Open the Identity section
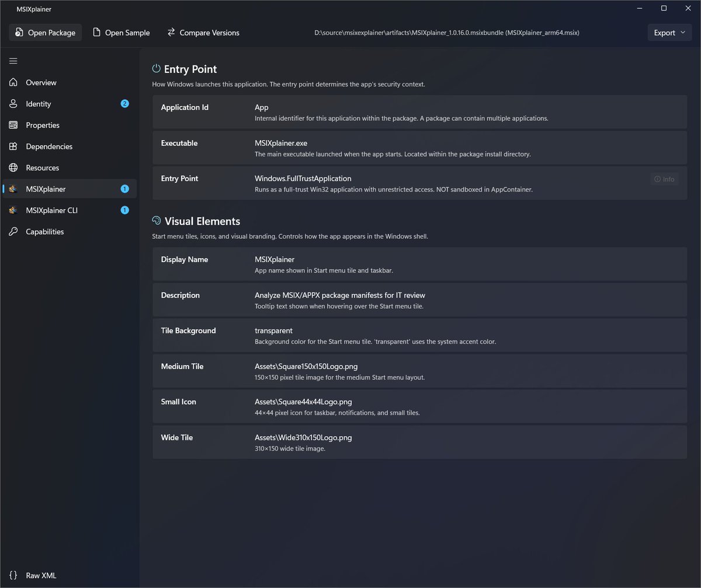This screenshot has width=701, height=588. [70, 104]
